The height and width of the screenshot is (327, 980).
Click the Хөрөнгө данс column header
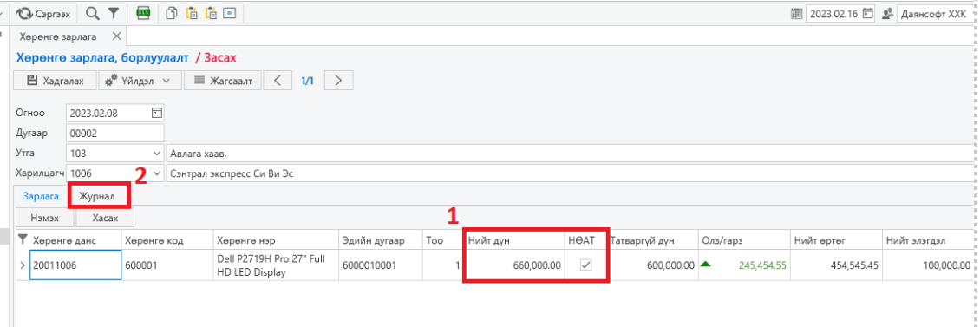point(75,239)
